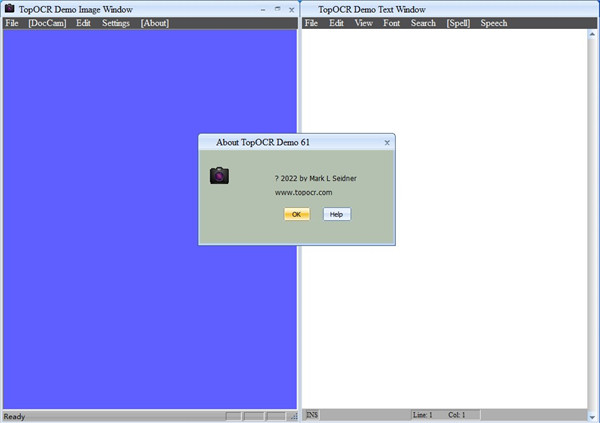Click the copyright text by Mark L Seidner
Viewport: 600px width, 423px height.
coord(316,178)
